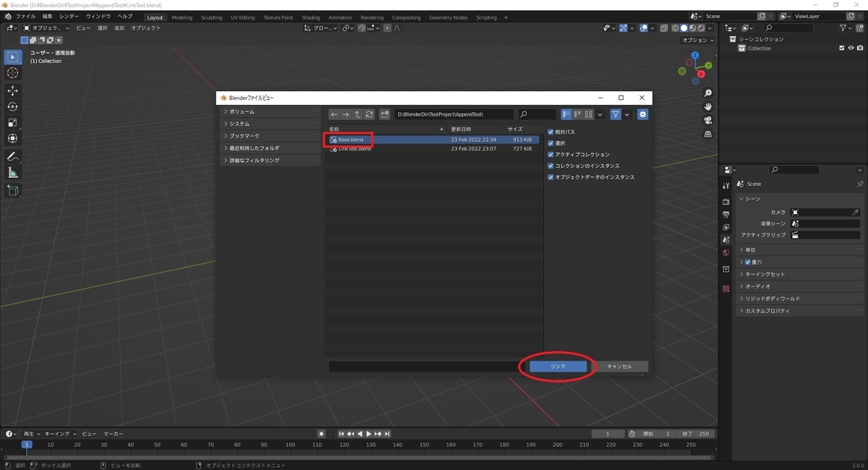The image size is (868, 470).
Task: Click the キャンセル button
Action: 619,367
